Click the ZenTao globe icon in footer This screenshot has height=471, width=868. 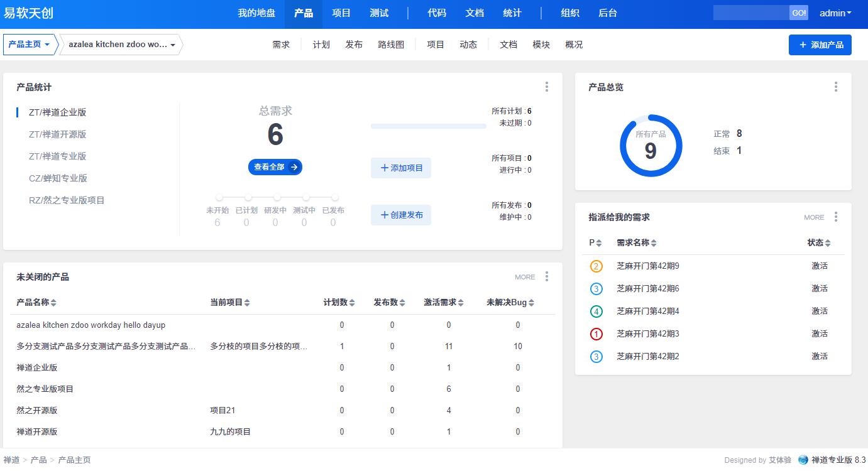pyautogui.click(x=803, y=460)
